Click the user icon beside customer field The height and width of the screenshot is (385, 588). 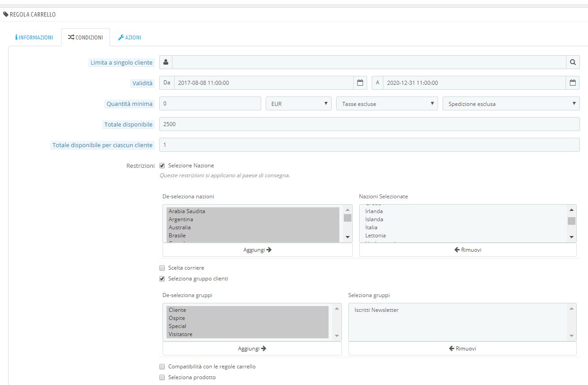pos(166,62)
